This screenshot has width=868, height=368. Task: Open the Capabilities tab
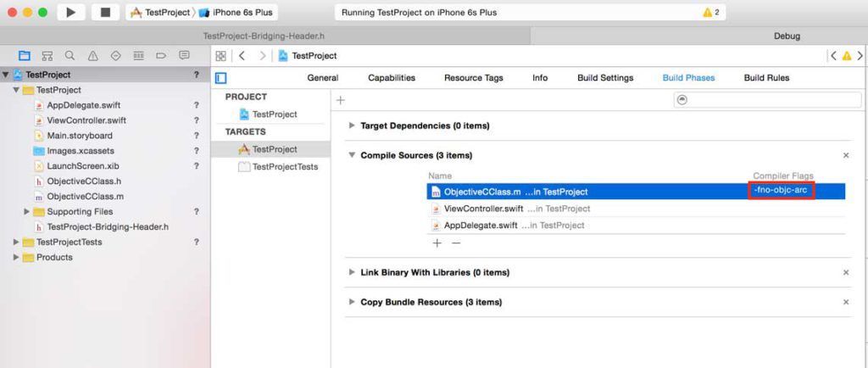(392, 78)
